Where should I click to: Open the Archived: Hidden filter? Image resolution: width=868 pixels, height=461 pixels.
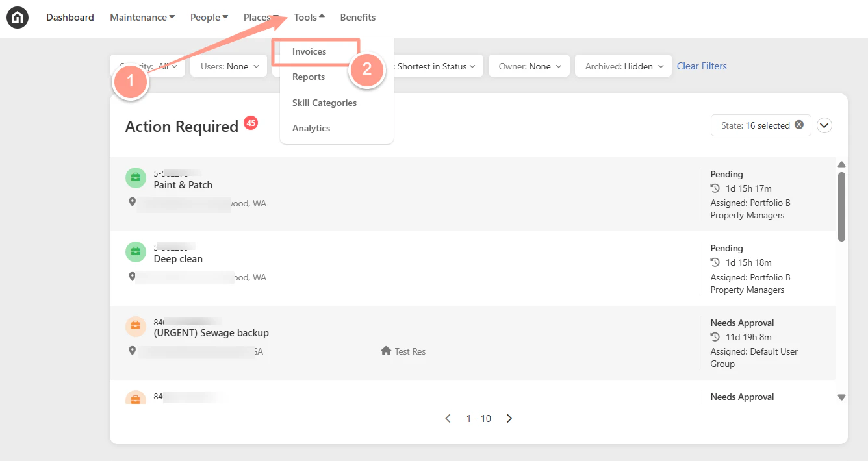pyautogui.click(x=623, y=66)
